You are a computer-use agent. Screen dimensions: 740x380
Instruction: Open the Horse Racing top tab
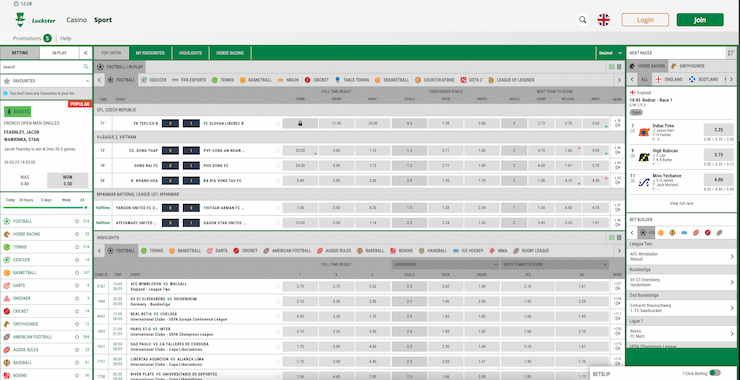pos(230,53)
